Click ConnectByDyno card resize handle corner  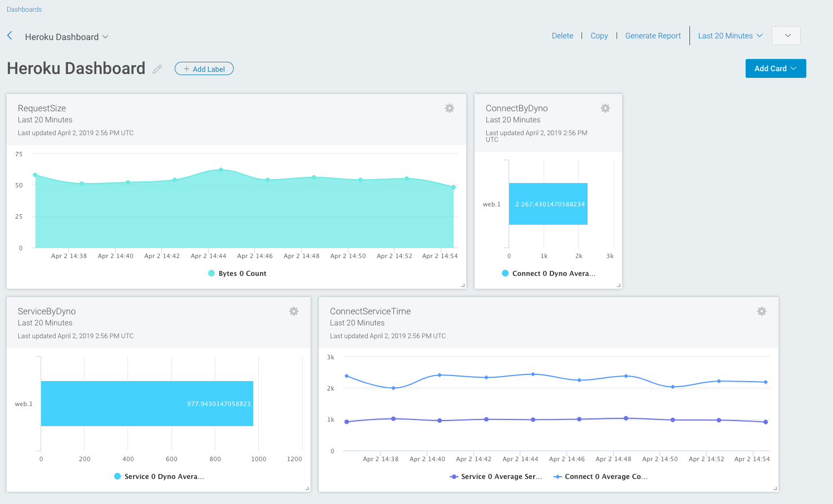[x=619, y=285]
